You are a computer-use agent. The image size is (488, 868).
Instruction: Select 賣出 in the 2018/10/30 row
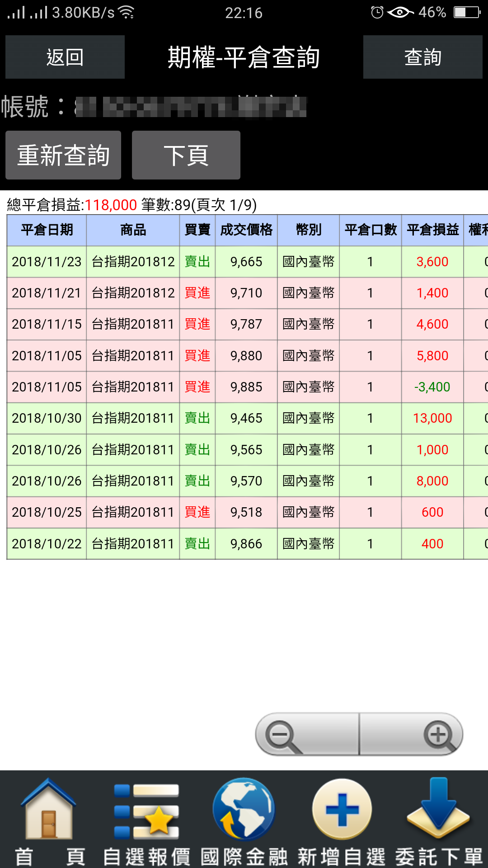[x=197, y=418]
